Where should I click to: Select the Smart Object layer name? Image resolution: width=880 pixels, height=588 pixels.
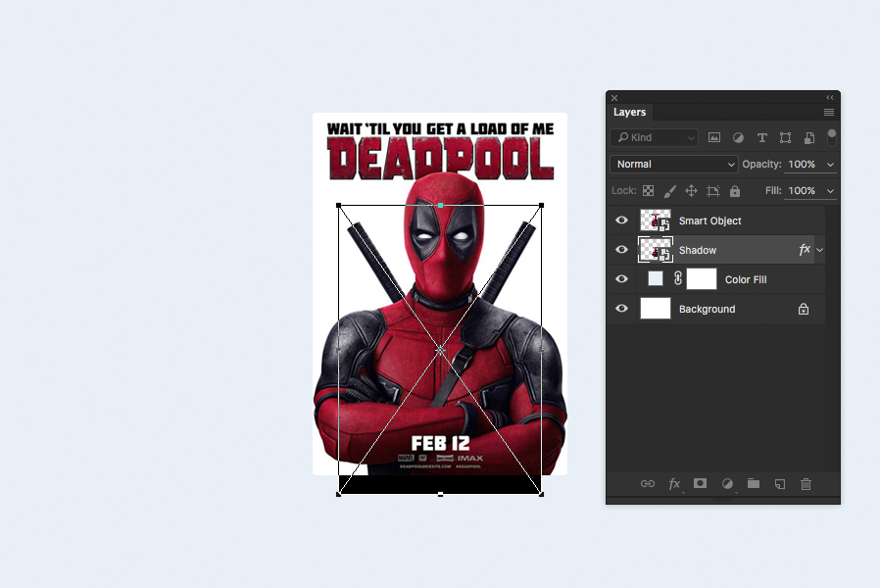709,221
